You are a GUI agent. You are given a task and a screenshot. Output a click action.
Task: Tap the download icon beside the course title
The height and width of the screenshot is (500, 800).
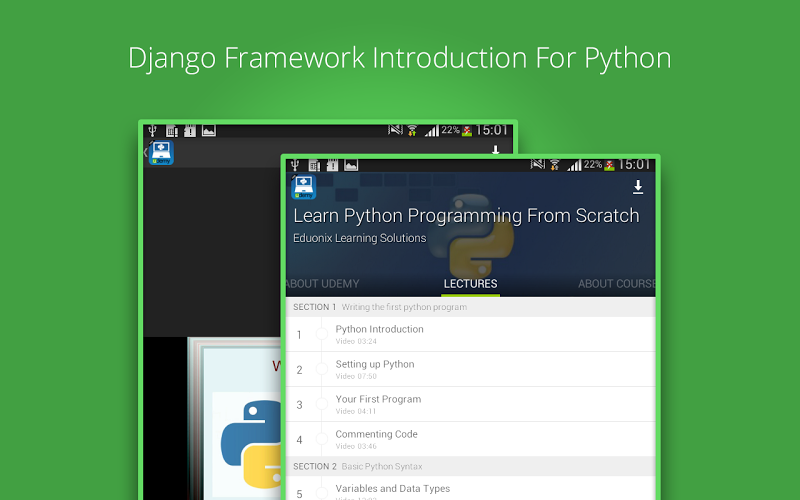pos(638,187)
